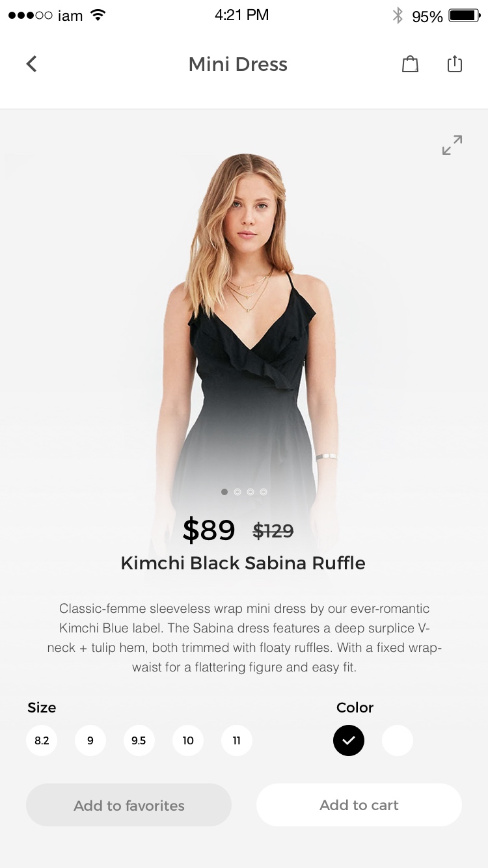Add to favorites button
This screenshot has width=488, height=868.
point(129,805)
